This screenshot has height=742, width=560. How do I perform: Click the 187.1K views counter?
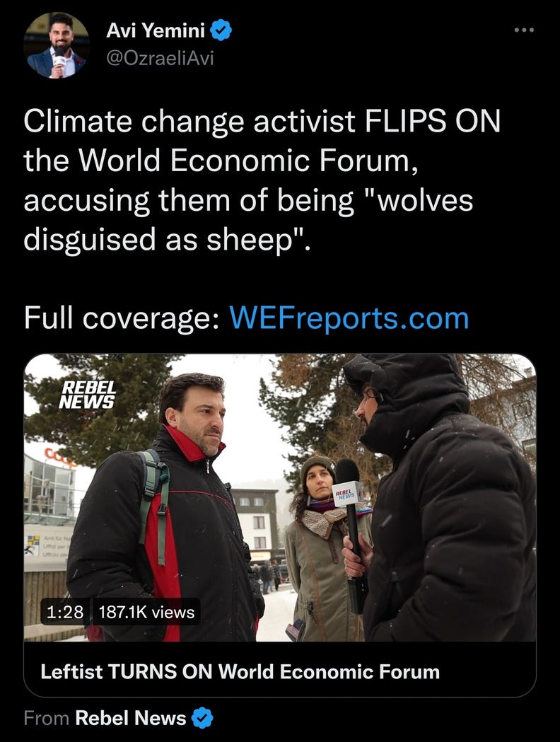tap(146, 612)
